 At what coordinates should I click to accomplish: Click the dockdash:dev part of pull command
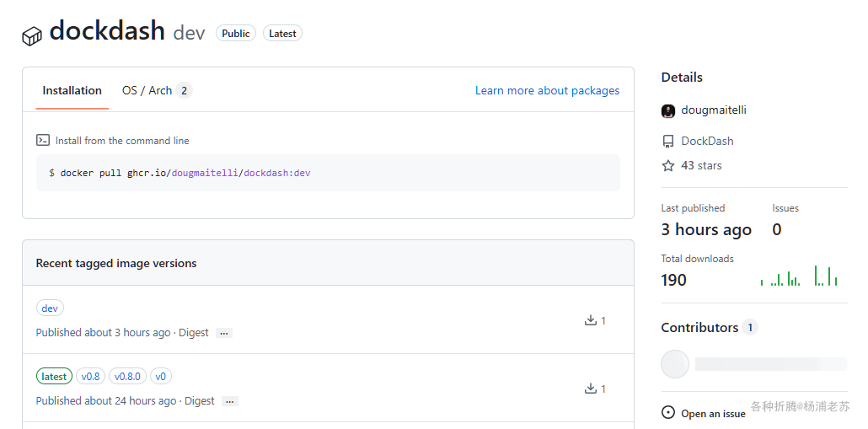click(276, 173)
